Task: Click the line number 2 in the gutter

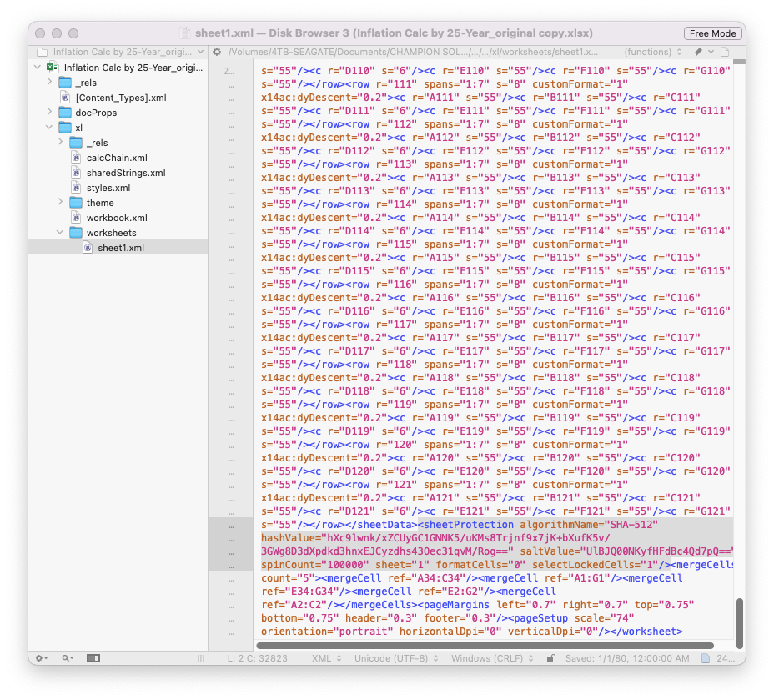Action: click(x=229, y=72)
